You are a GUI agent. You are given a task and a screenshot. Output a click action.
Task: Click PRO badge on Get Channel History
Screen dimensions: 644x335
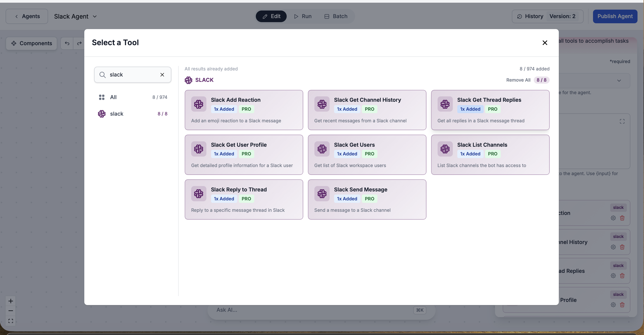tap(369, 109)
